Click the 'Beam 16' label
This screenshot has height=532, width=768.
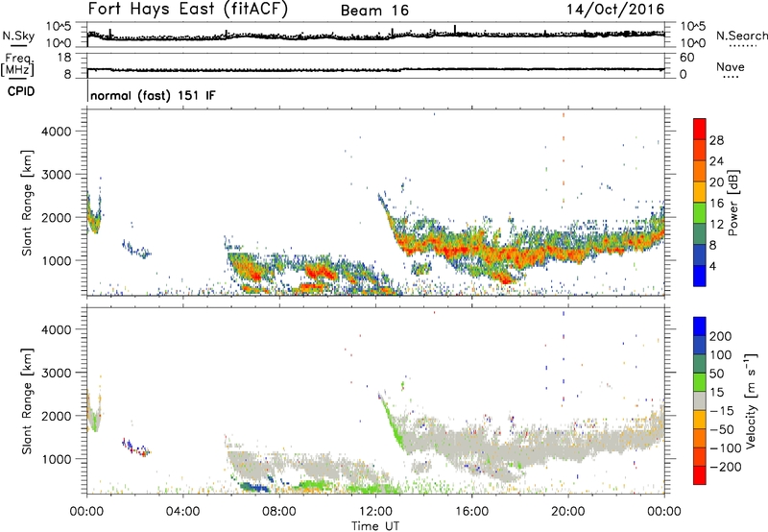click(x=374, y=11)
